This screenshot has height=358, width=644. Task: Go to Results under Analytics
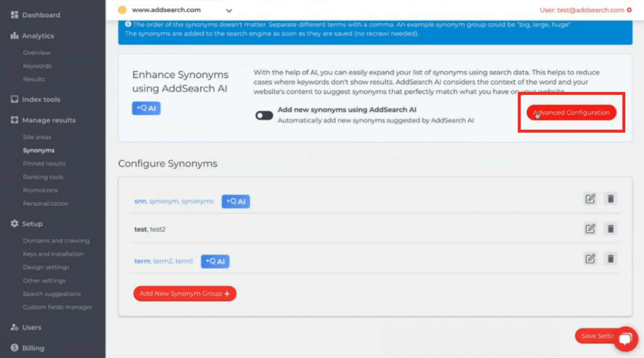point(34,79)
